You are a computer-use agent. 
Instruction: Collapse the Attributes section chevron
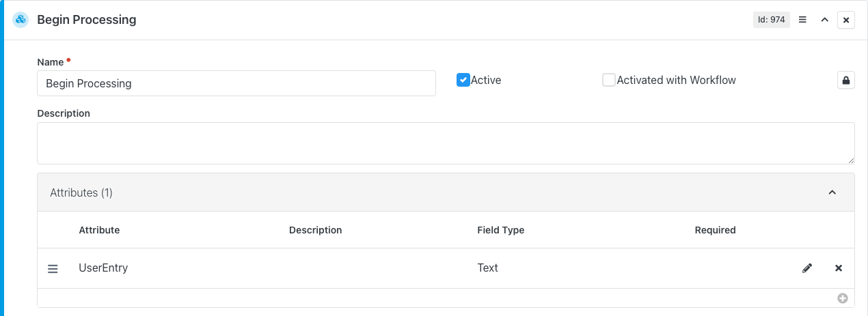click(832, 192)
